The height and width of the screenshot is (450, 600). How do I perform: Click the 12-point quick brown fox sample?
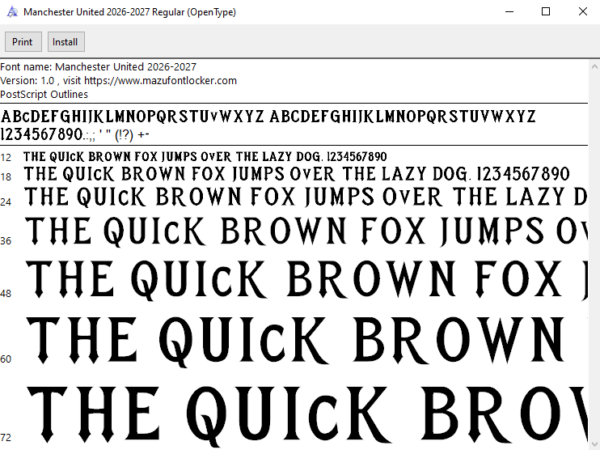click(x=205, y=157)
